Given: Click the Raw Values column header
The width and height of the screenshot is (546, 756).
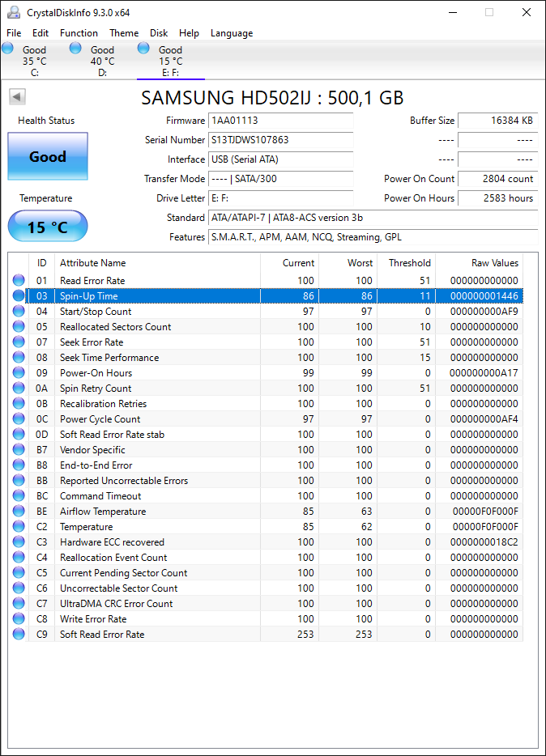Looking at the screenshot, I should [479, 263].
